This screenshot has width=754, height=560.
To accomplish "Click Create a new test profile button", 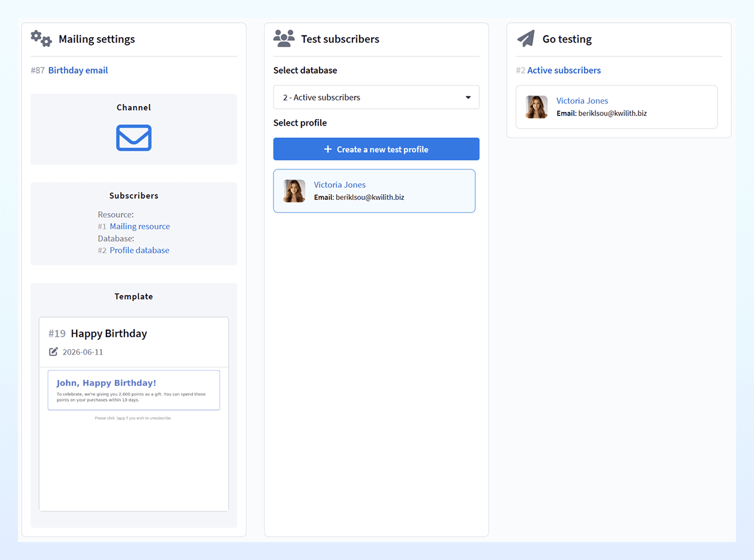I will pos(376,149).
